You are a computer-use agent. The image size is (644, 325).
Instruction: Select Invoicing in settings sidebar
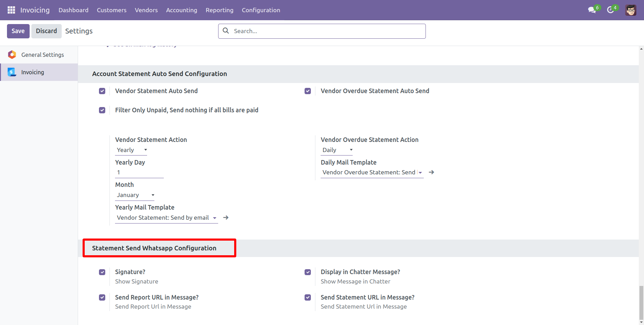pyautogui.click(x=39, y=72)
